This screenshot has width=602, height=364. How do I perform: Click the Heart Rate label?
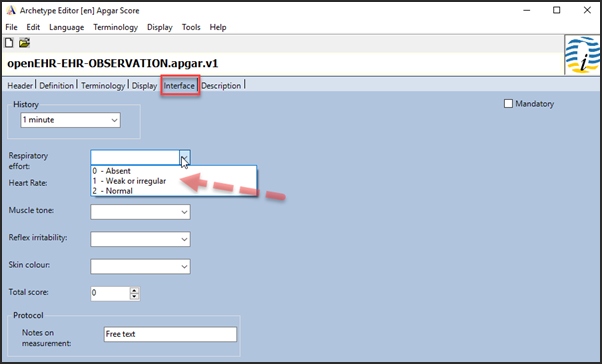28,183
